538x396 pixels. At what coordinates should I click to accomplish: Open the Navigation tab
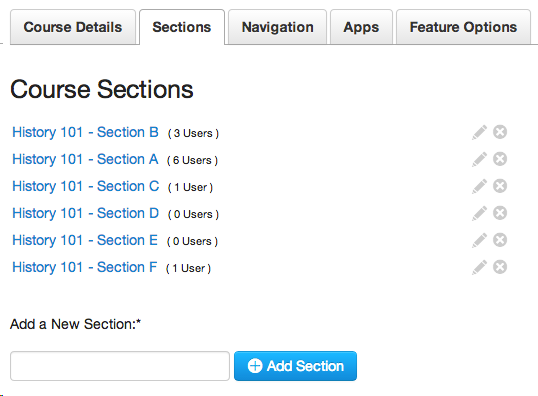coord(278,27)
